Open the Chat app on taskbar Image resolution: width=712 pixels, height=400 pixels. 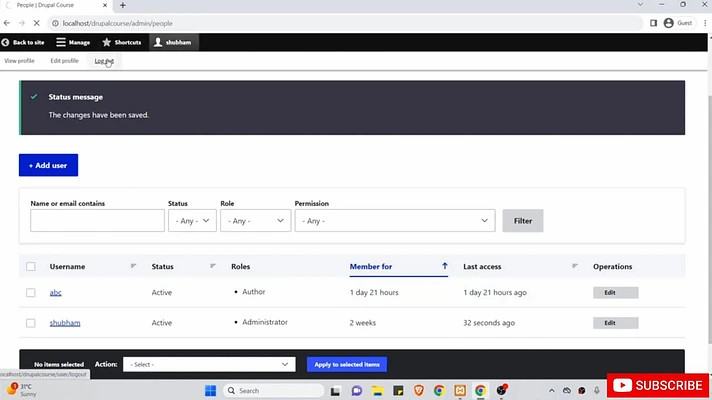point(356,390)
